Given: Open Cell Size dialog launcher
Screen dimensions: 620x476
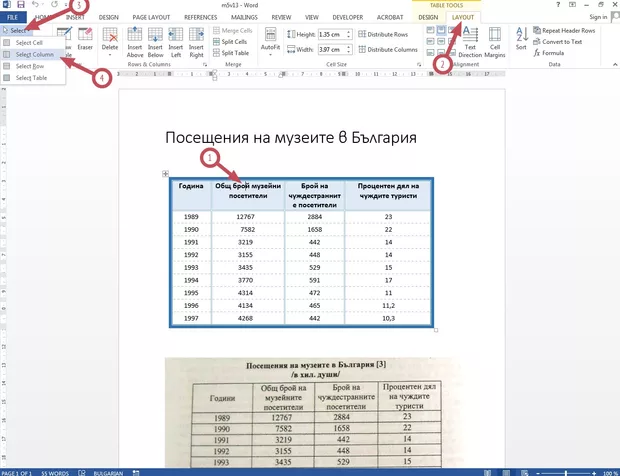Looking at the screenshot, I should point(419,64).
